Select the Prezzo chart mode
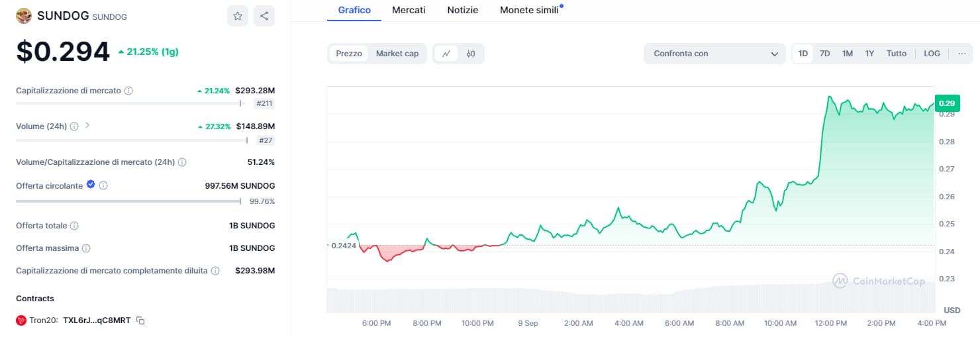This screenshot has width=980, height=337. pos(349,54)
